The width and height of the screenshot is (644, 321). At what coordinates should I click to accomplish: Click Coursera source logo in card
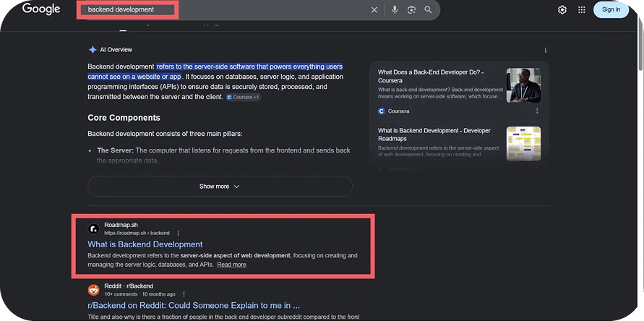coord(381,111)
